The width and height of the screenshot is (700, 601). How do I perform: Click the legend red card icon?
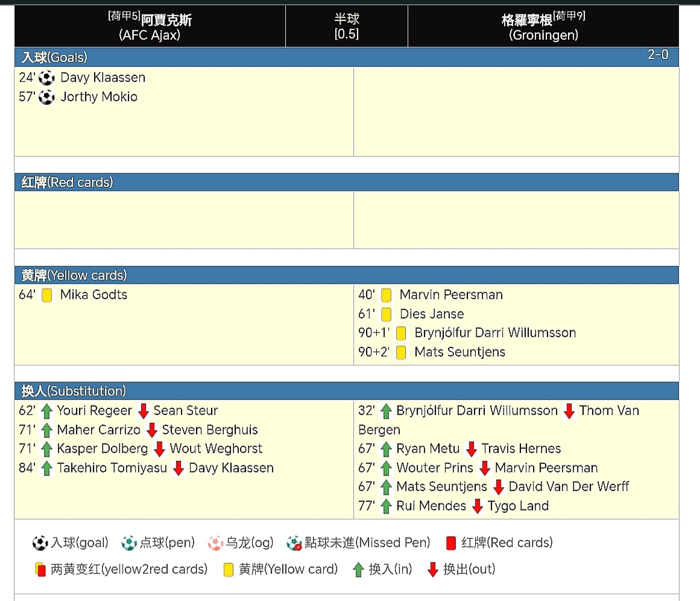451,543
